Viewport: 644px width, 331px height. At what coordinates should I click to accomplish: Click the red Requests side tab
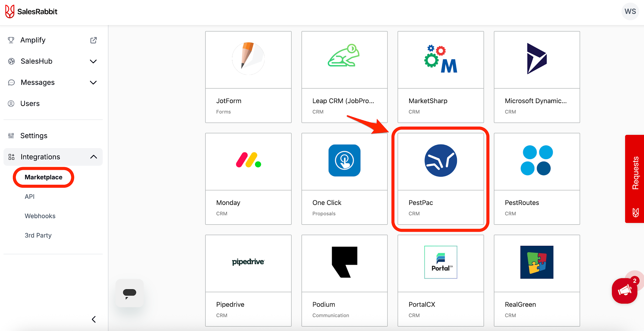tap(635, 179)
